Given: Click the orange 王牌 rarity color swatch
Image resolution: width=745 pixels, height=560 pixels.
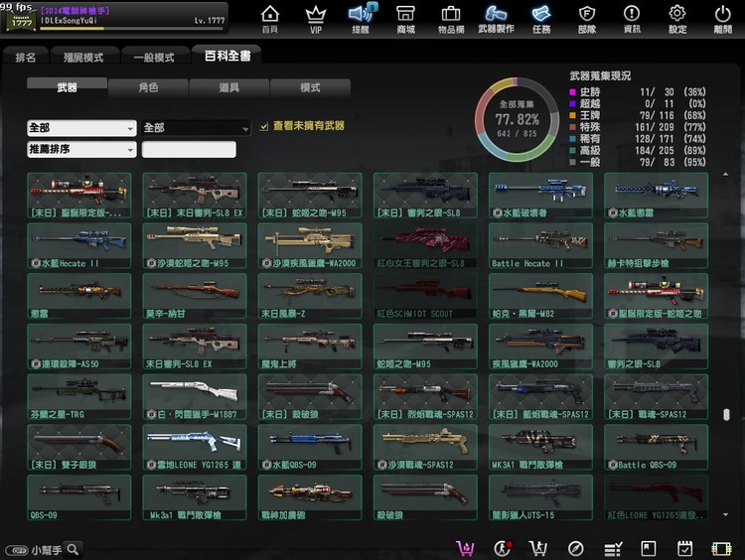Looking at the screenshot, I should pos(572,115).
